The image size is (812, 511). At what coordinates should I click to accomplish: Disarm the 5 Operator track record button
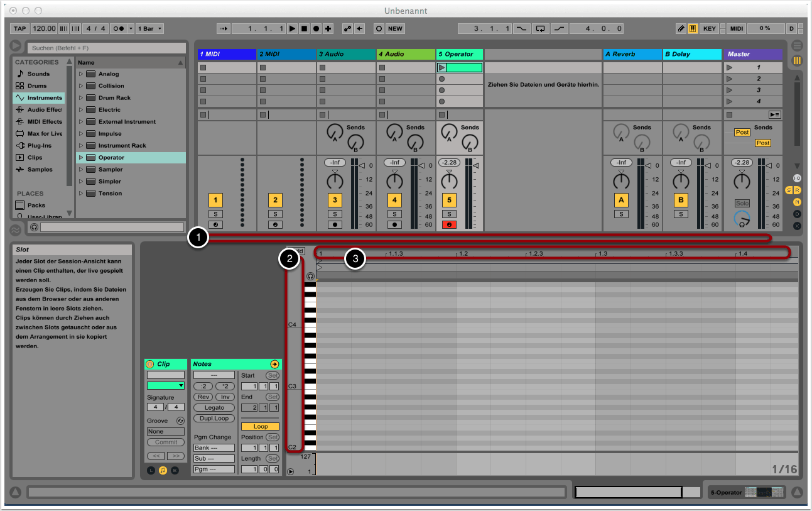point(448,224)
